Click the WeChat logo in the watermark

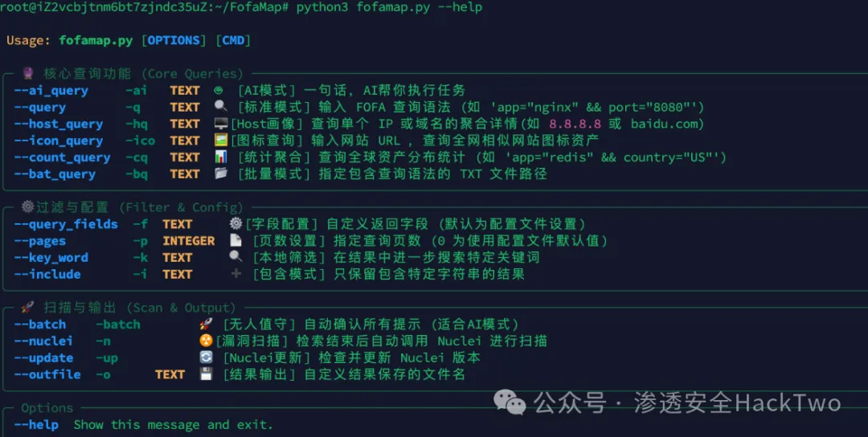point(510,402)
